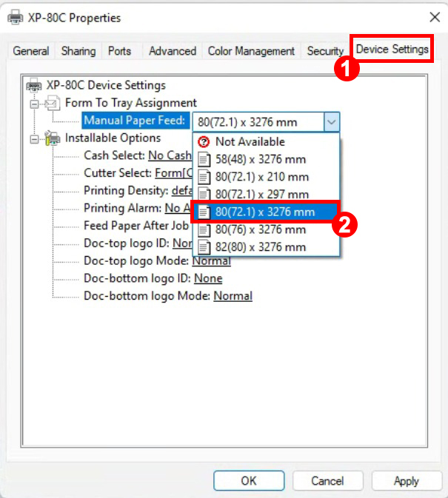Click the Printing Alarm value

178,208
